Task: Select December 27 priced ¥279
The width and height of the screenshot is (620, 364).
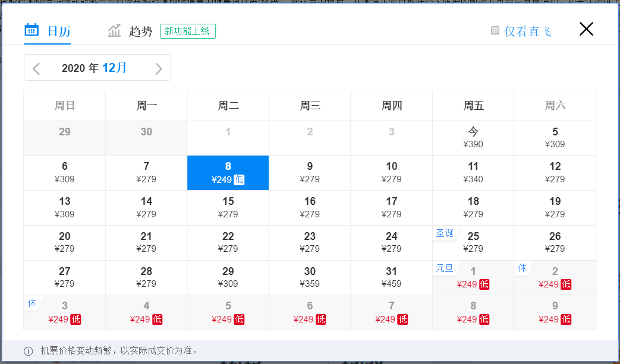Action: tap(64, 277)
